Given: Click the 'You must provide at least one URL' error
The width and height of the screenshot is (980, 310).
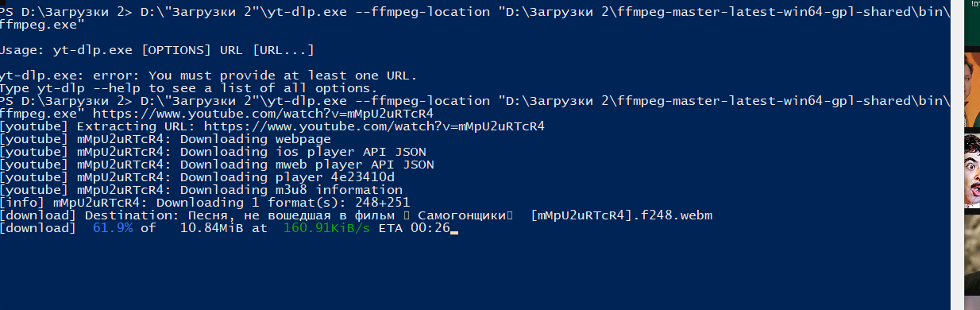Looking at the screenshot, I should (291, 76).
